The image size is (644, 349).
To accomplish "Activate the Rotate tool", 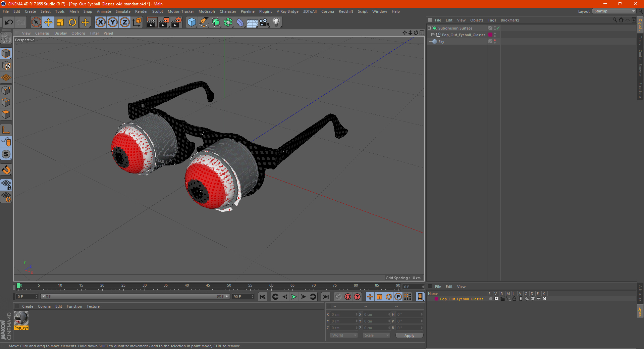I will click(x=72, y=22).
